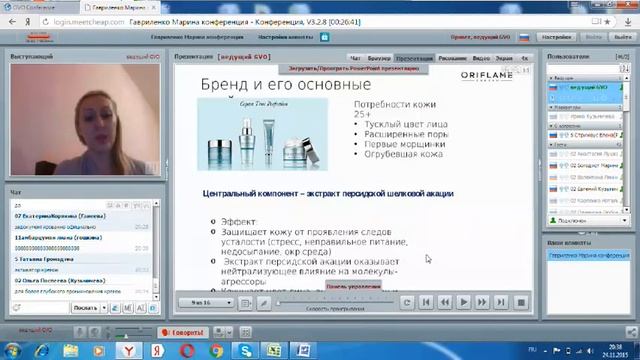Click the user list sort icon
640x360 pixels.
tap(624, 69)
